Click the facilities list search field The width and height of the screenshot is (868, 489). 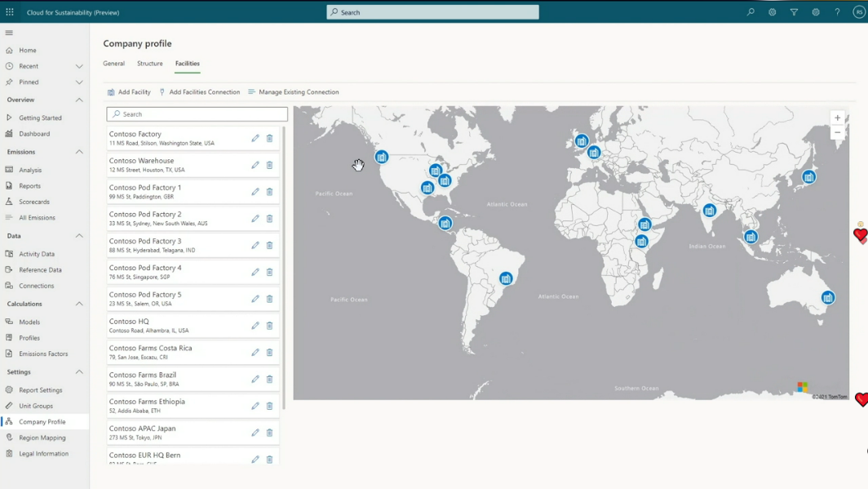(x=197, y=114)
